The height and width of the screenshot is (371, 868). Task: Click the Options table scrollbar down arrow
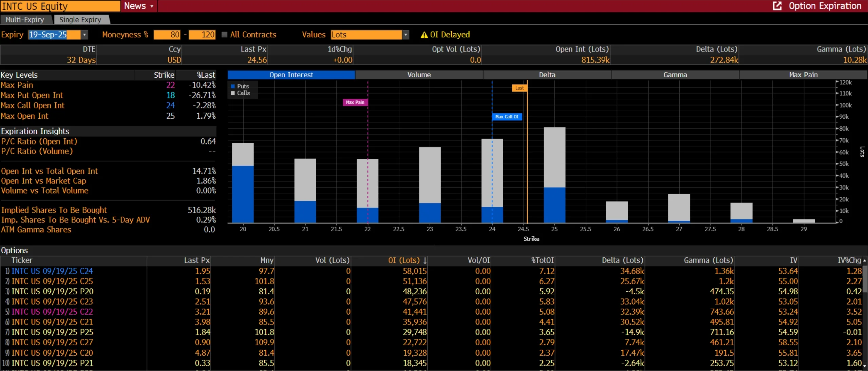coord(865,366)
